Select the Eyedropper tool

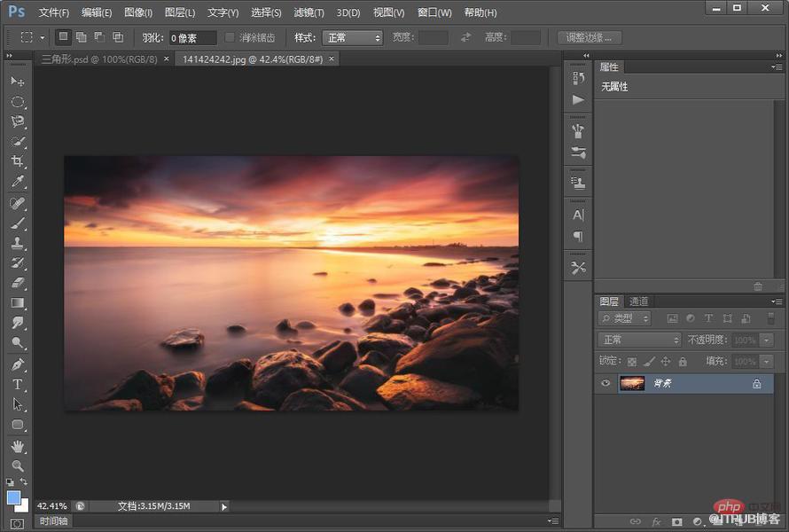point(18,182)
